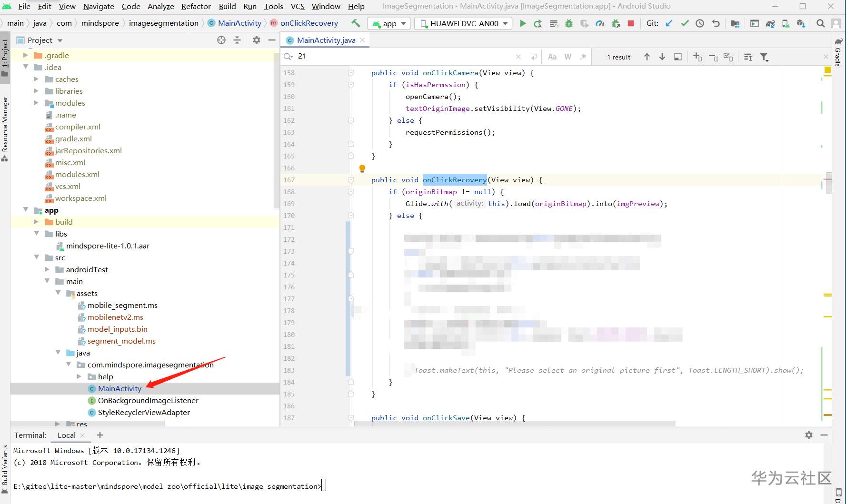Image resolution: width=846 pixels, height=504 pixels.
Task: Click the Make Project hammer icon
Action: 356,23
